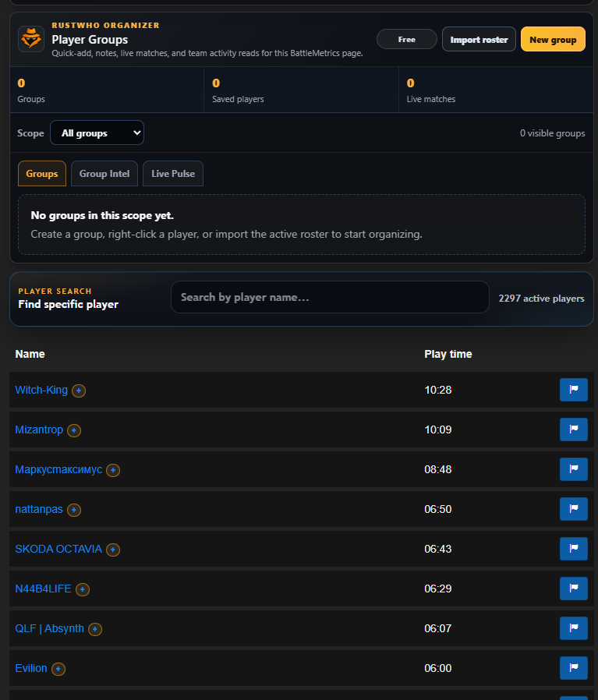Switch to the Groups tab

pos(42,173)
